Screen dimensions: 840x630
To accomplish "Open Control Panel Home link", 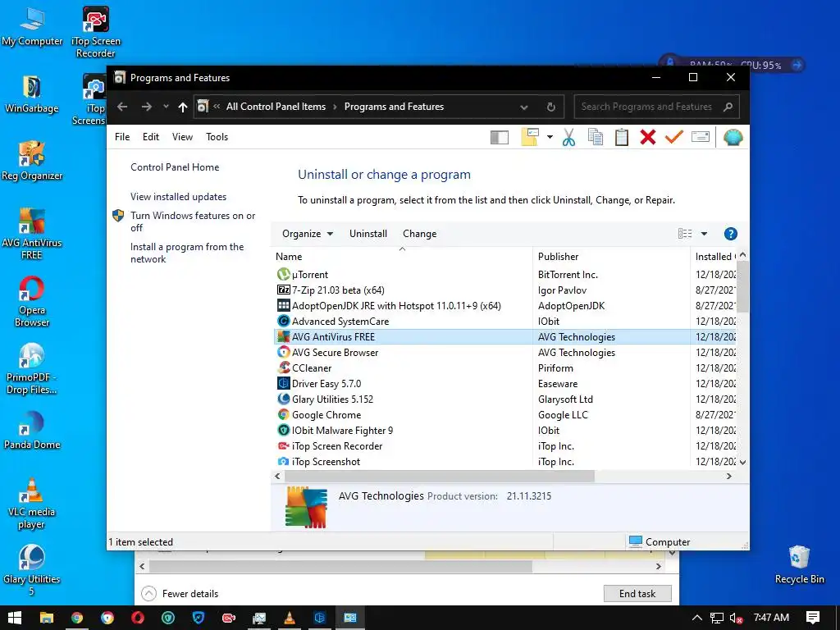I will coord(175,167).
